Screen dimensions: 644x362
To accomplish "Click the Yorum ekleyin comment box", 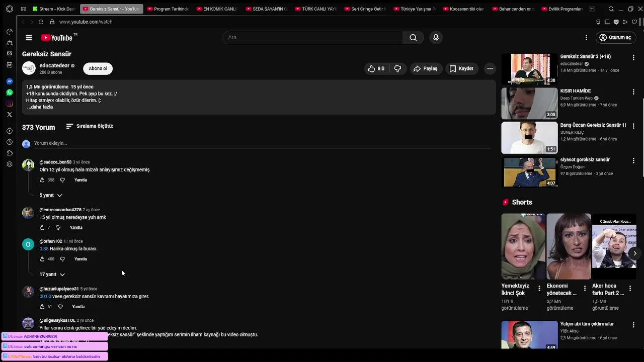I will pyautogui.click(x=262, y=143).
